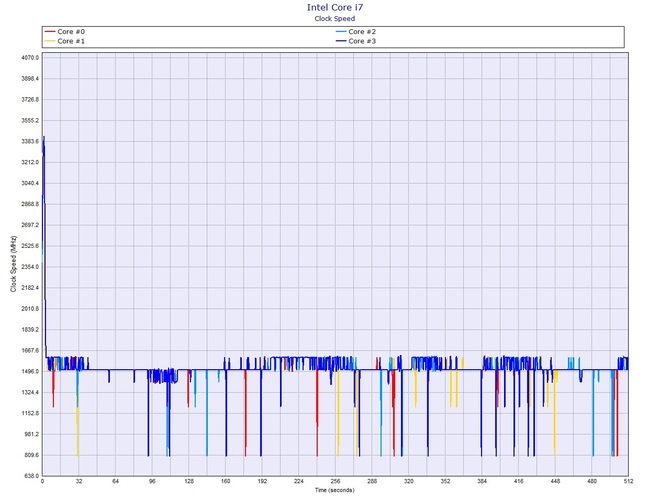The width and height of the screenshot is (670, 502).
Task: Click the 64 tick on time axis
Action: (115, 481)
